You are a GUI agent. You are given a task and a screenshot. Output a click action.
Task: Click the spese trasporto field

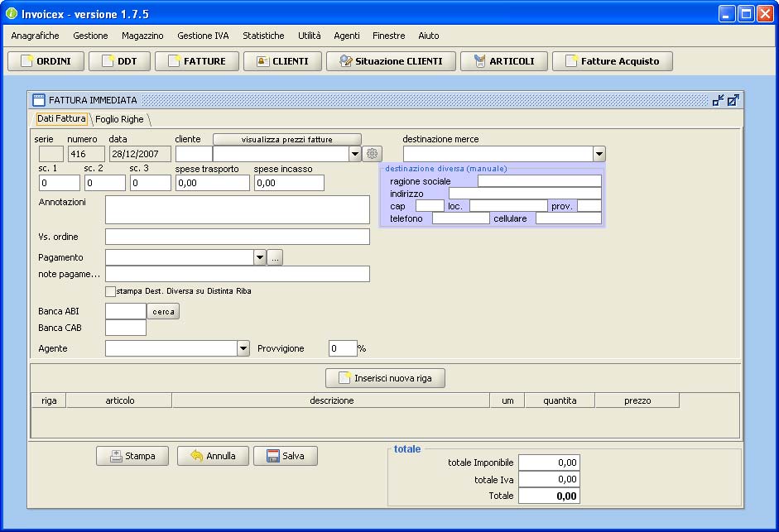tap(213, 183)
